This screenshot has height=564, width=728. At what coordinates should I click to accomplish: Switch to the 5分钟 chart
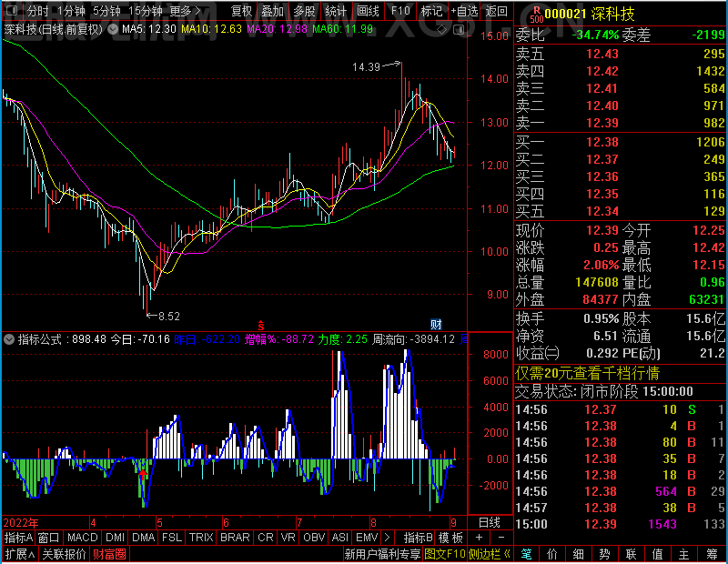click(x=106, y=11)
